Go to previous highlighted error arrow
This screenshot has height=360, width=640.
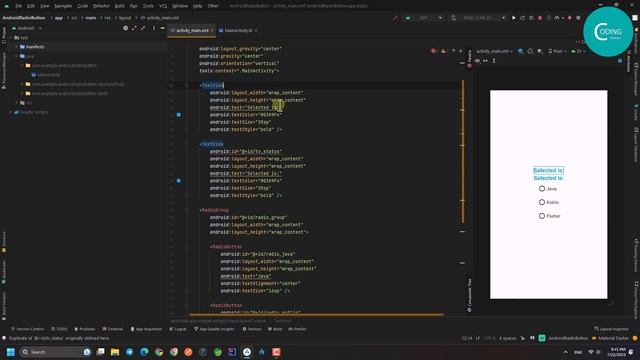pyautogui.click(x=453, y=51)
